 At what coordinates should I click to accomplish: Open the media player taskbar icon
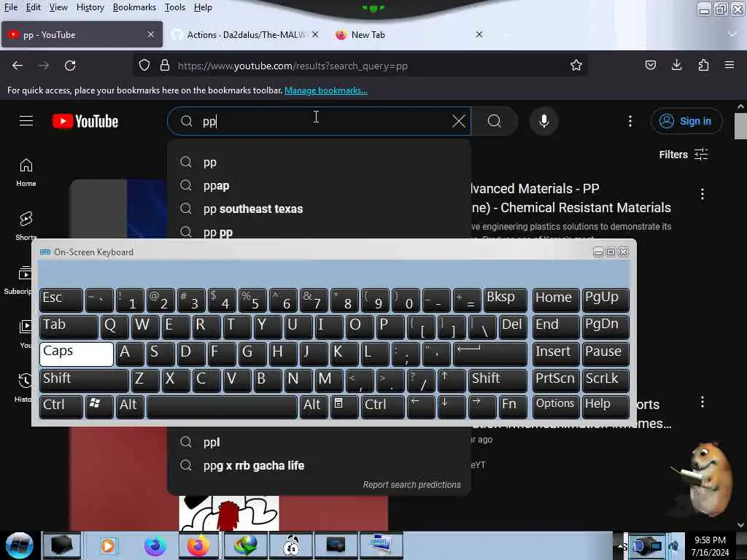coord(108,545)
